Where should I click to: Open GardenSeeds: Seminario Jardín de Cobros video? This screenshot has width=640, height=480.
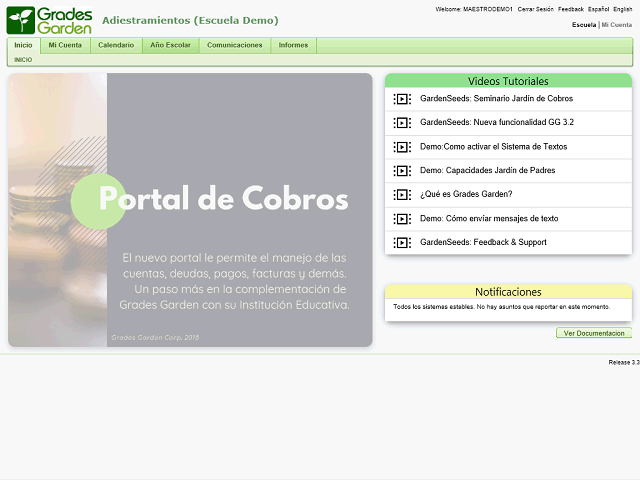pos(496,98)
